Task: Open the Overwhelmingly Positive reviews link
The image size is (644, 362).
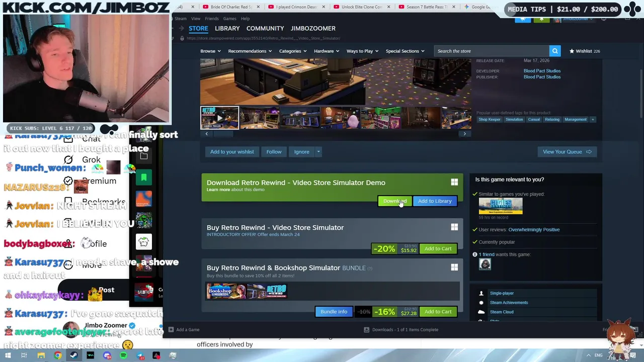Action: [x=534, y=230]
